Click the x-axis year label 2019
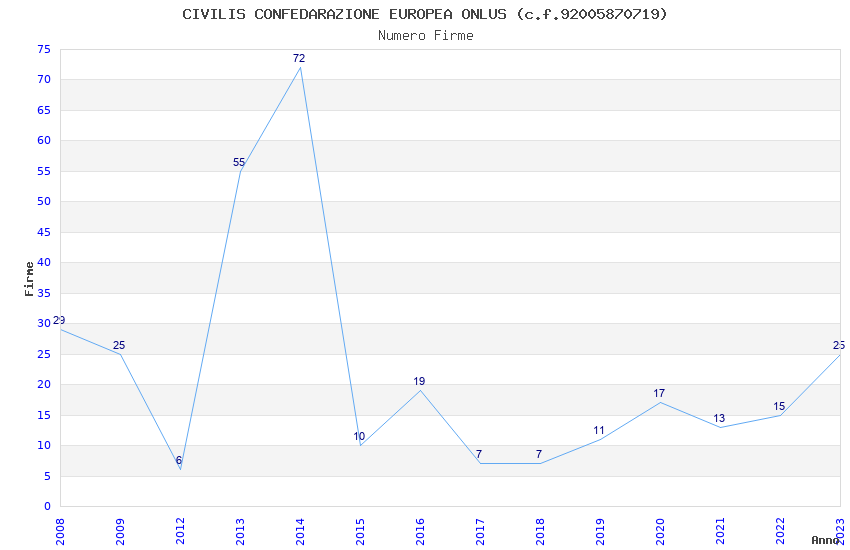This screenshot has width=850, height=550. 600,531
